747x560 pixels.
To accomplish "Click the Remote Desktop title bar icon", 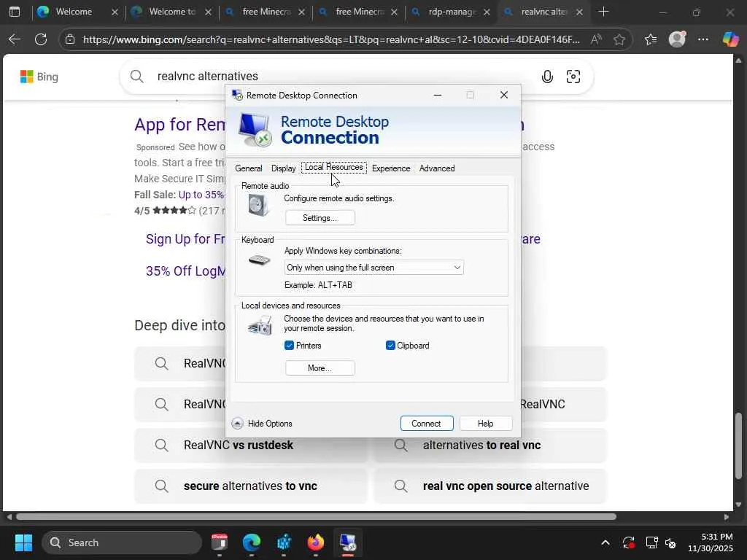I will point(237,96).
